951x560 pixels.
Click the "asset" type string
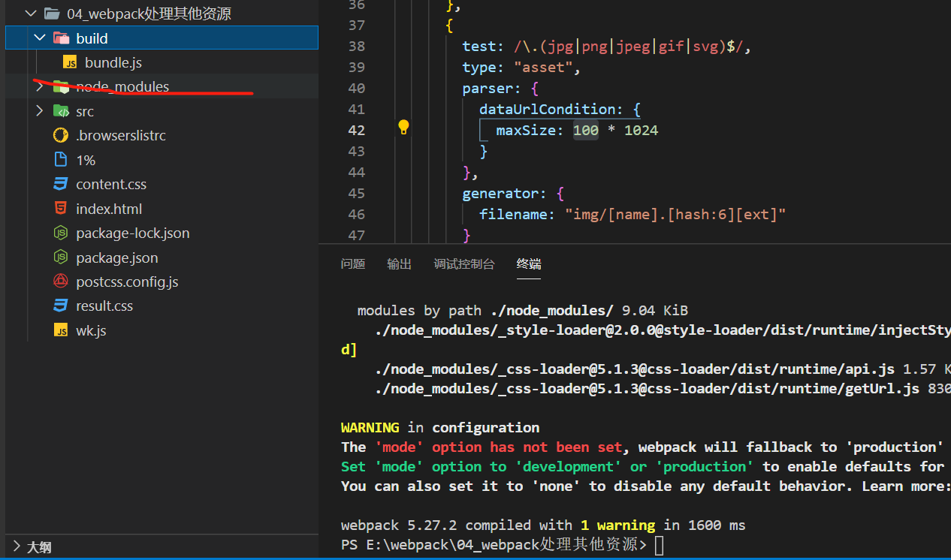pos(543,67)
